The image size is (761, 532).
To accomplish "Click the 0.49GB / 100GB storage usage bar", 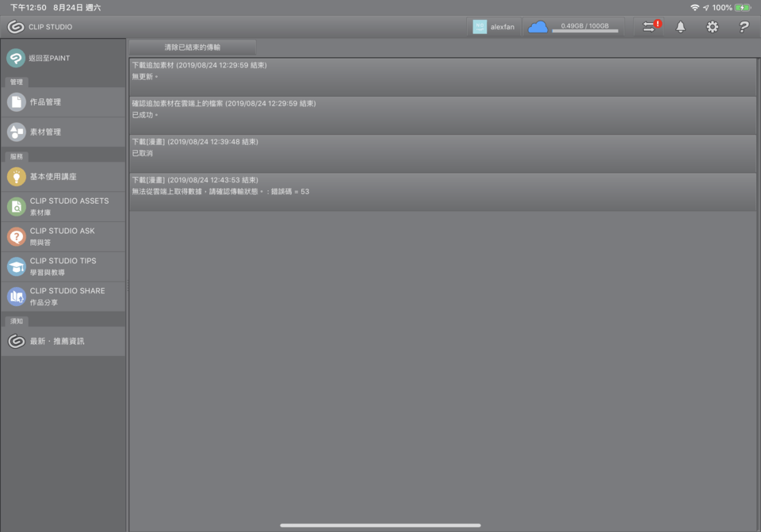I will pyautogui.click(x=585, y=28).
